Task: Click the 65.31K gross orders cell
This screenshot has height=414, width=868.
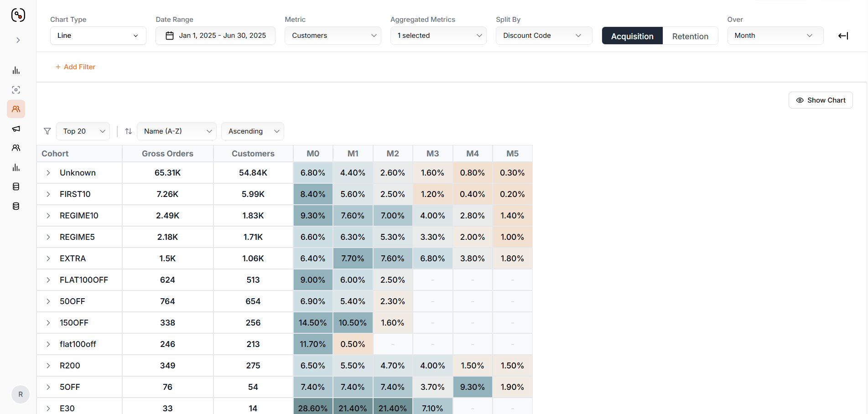Action: tap(167, 173)
